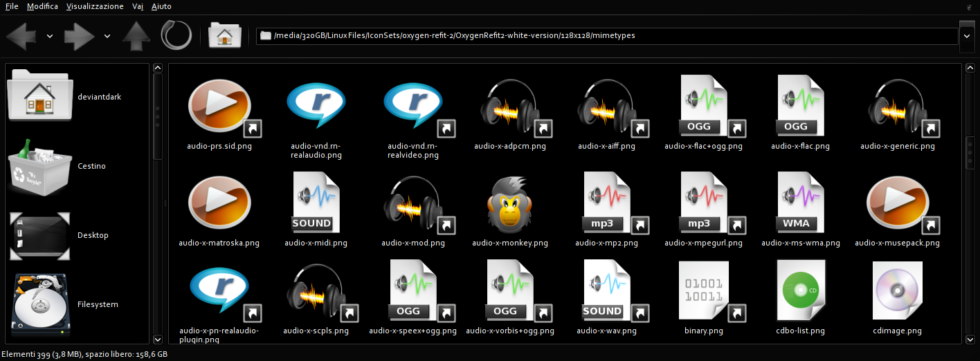Select cdimage.png disc icon
This screenshot has width=980, height=361.
898,292
